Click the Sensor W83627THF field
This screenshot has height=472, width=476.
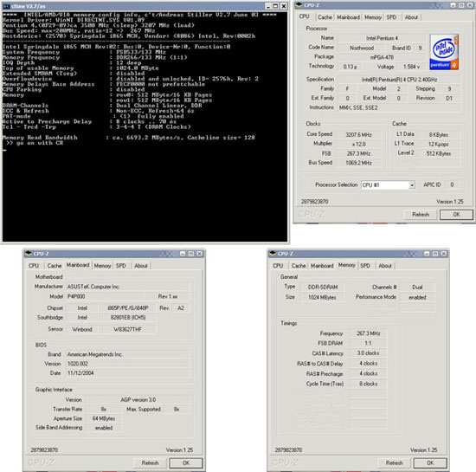tap(128, 329)
